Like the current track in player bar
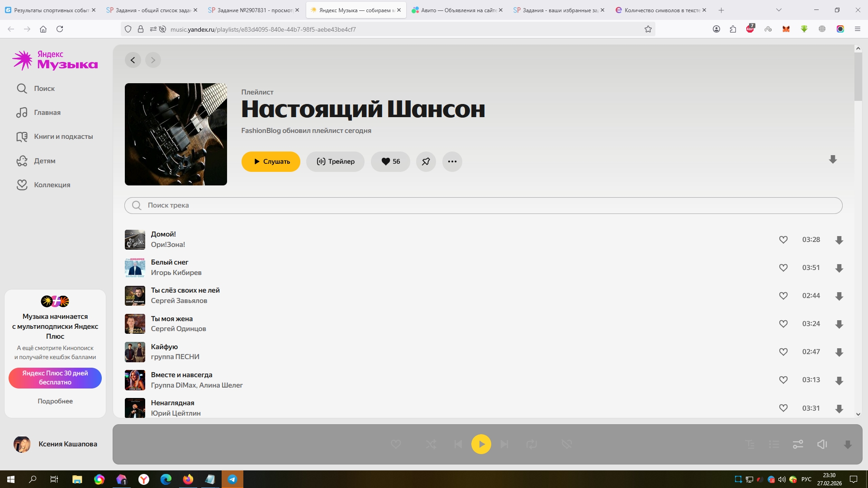868x488 pixels. point(396,444)
